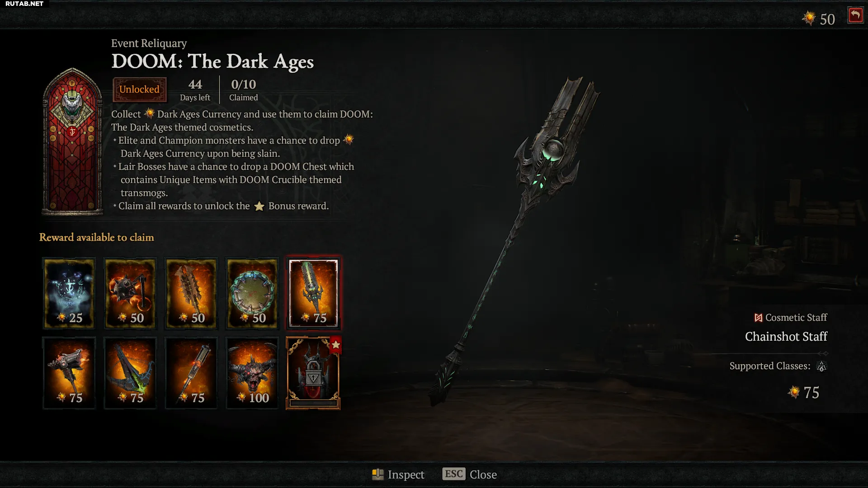Select the spiked flail reward costing 50
This screenshot has width=868, height=488.
point(130,293)
